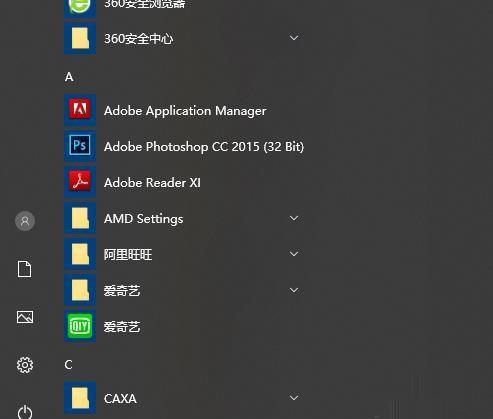This screenshot has width=493, height=419.
Task: Expand the 爱奇艺 folder chevron
Action: click(x=294, y=290)
